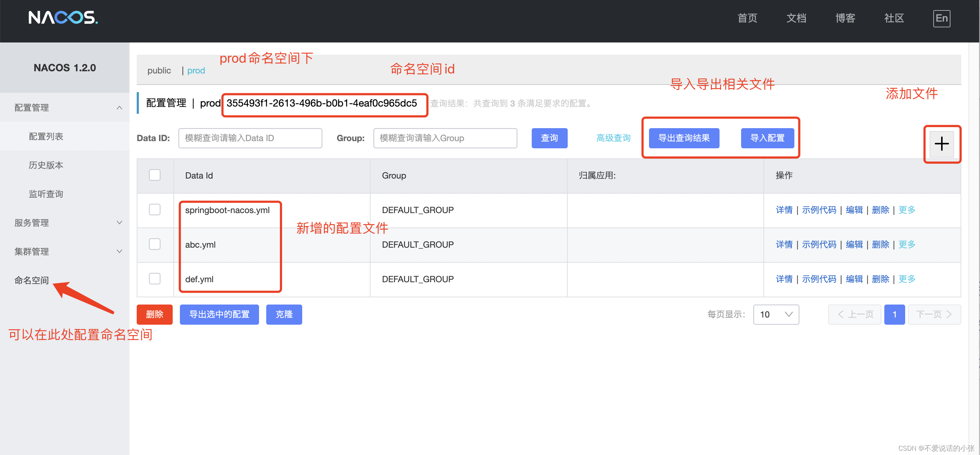Switch language with En icon

[941, 18]
